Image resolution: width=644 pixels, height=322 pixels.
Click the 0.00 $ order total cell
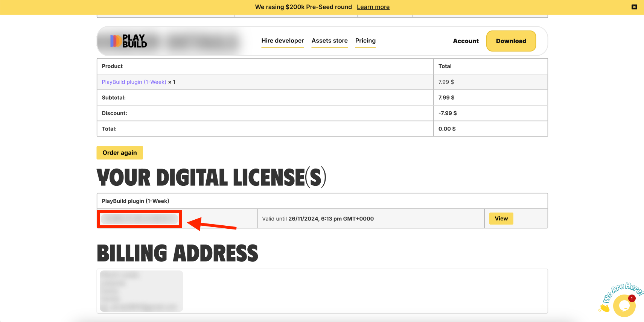point(447,129)
